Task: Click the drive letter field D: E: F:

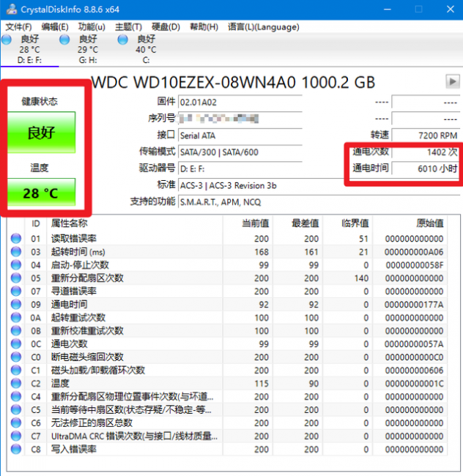Action: [240, 168]
